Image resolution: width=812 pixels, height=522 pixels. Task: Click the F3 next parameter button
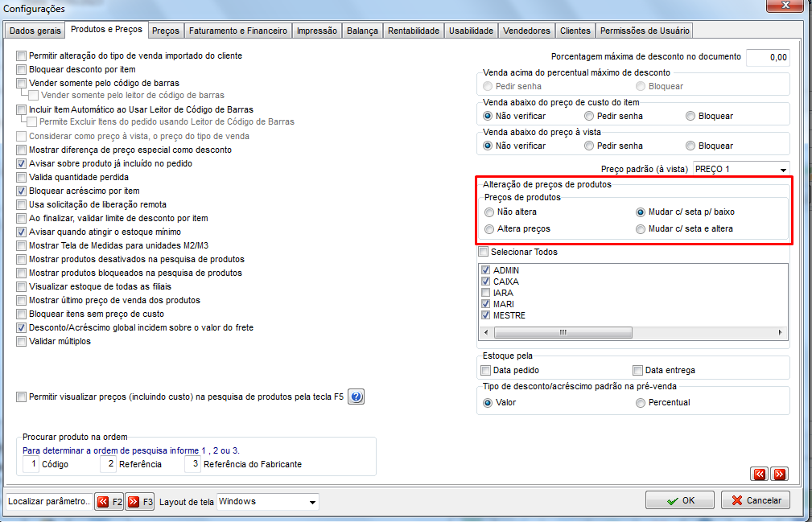140,502
